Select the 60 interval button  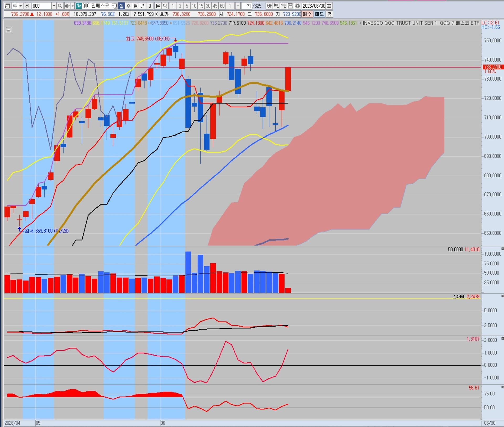pos(222,6)
